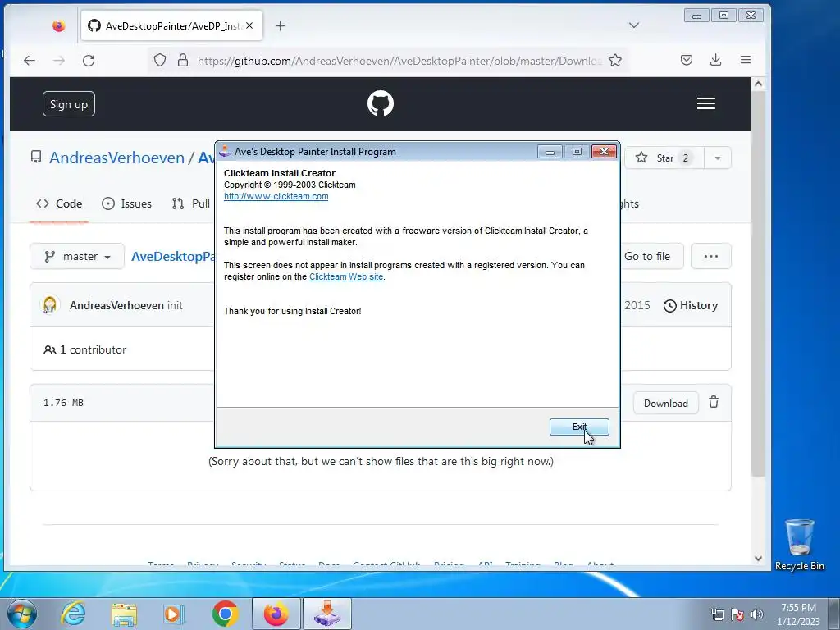Click the browser scrollbar down arrow

click(758, 558)
